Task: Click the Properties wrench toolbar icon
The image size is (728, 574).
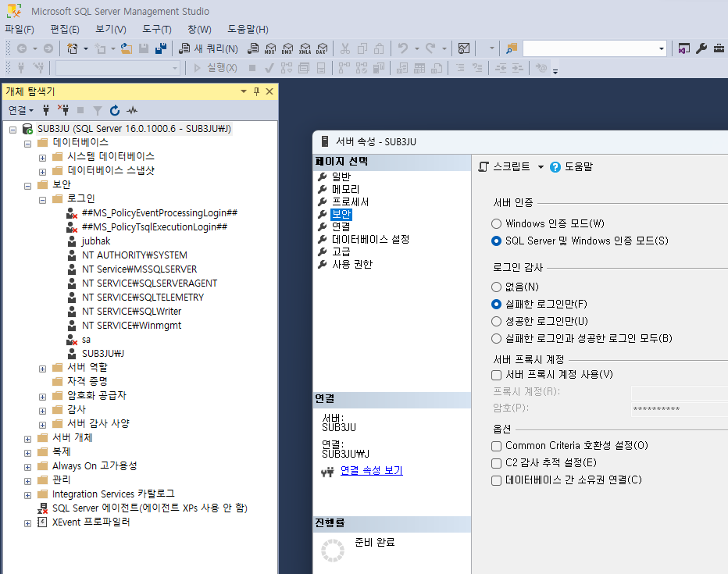Action: point(701,48)
